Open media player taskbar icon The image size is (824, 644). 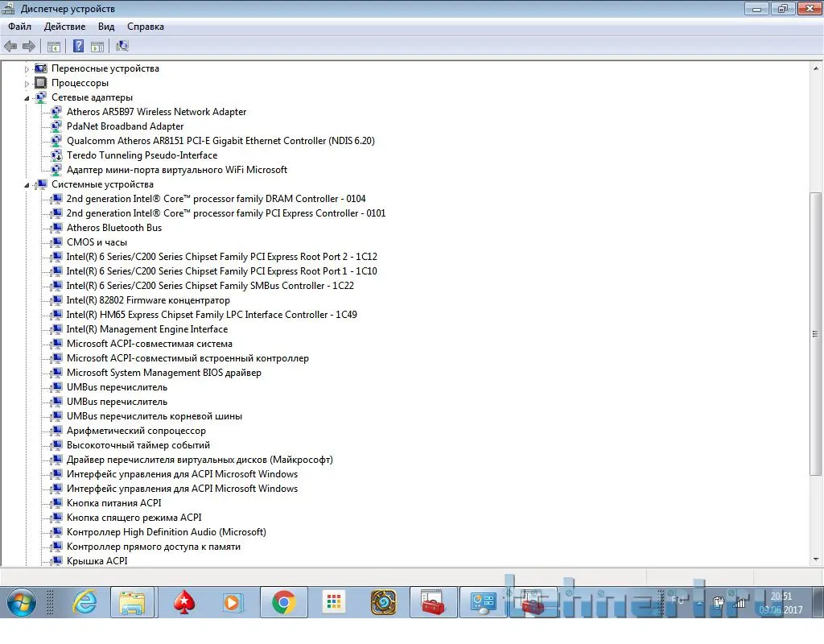point(233,602)
